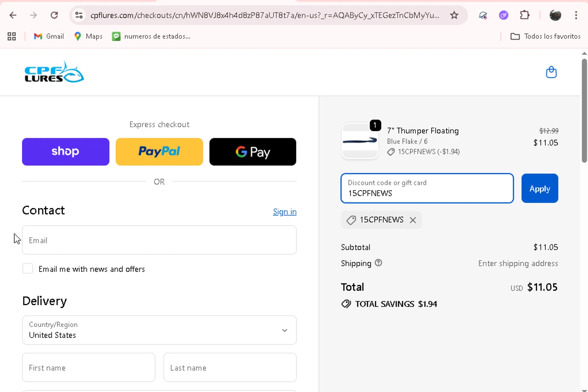Click the page vertical scrollbar

point(584,111)
